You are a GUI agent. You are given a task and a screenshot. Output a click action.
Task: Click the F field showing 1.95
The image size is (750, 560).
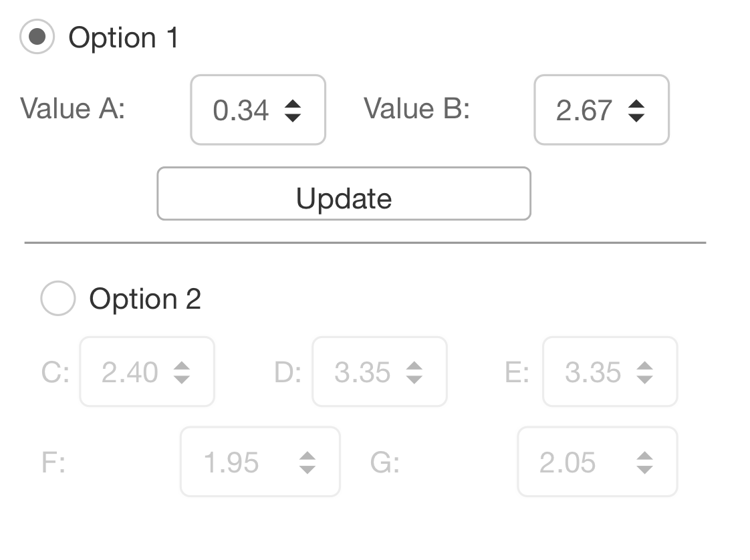click(x=231, y=462)
